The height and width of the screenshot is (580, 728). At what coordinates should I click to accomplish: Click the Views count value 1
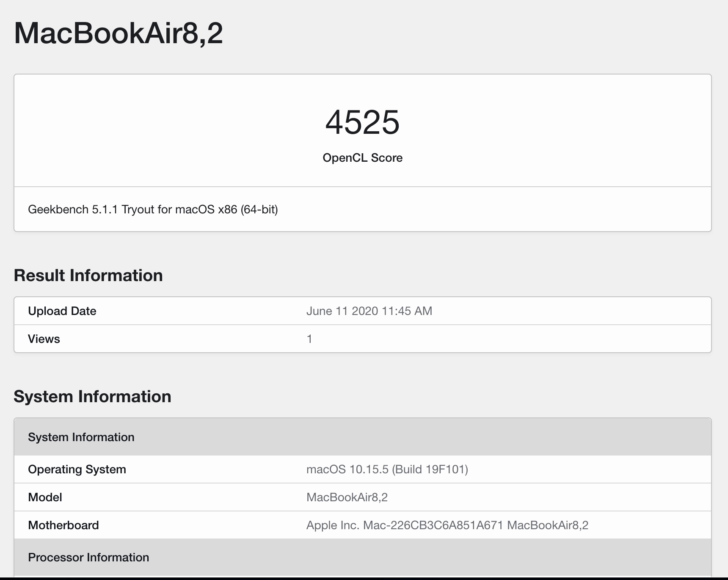tap(309, 339)
